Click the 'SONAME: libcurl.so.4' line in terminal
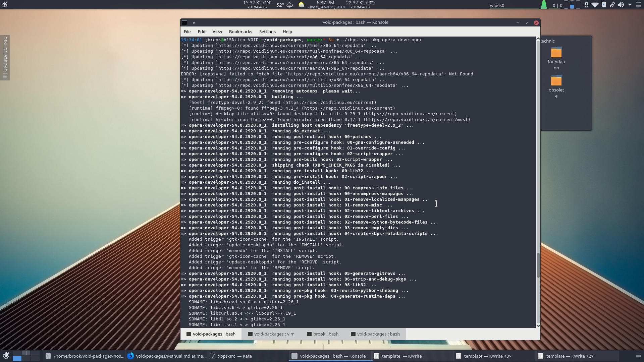644x362 pixels. [242, 313]
